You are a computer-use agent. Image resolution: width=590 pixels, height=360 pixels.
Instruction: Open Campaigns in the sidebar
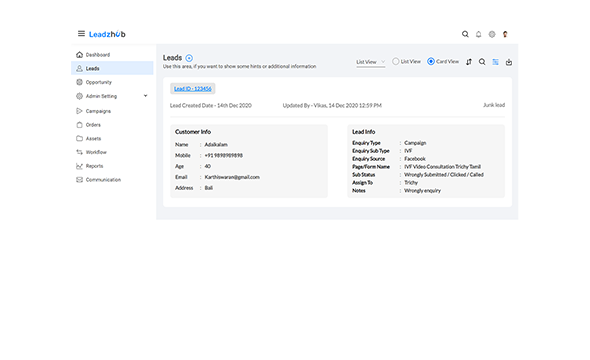pyautogui.click(x=98, y=111)
